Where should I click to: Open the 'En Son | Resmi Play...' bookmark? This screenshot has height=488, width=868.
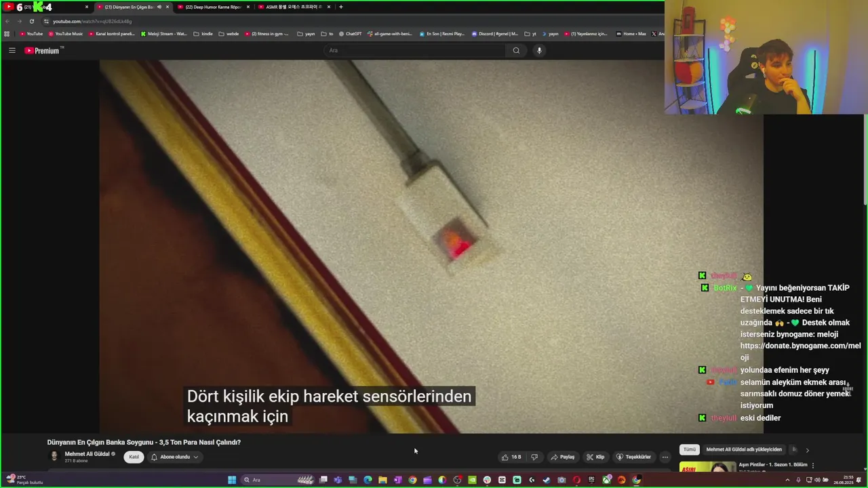[x=441, y=33]
